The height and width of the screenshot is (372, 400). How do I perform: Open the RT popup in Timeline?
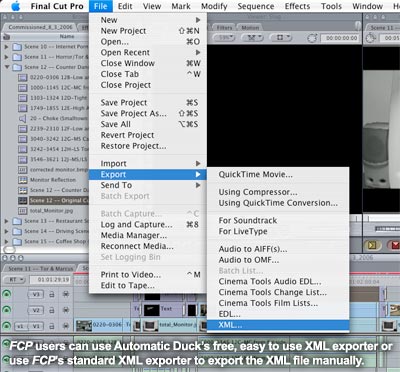tap(15, 280)
